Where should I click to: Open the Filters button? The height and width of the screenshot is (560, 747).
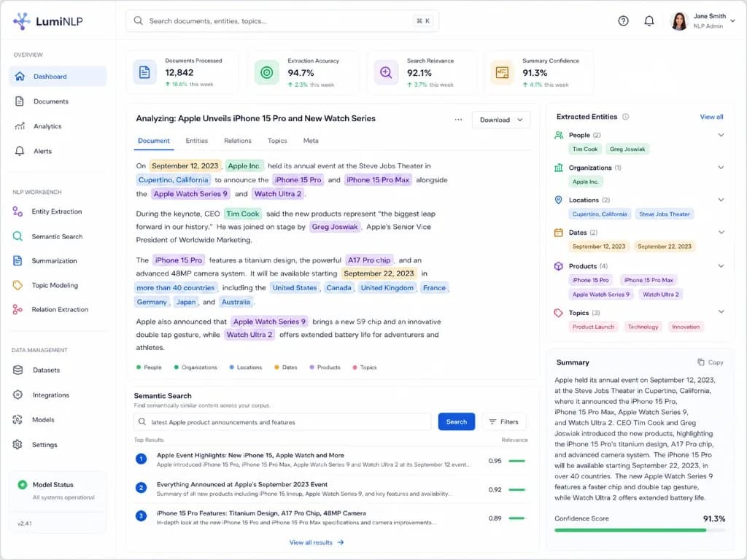[504, 422]
